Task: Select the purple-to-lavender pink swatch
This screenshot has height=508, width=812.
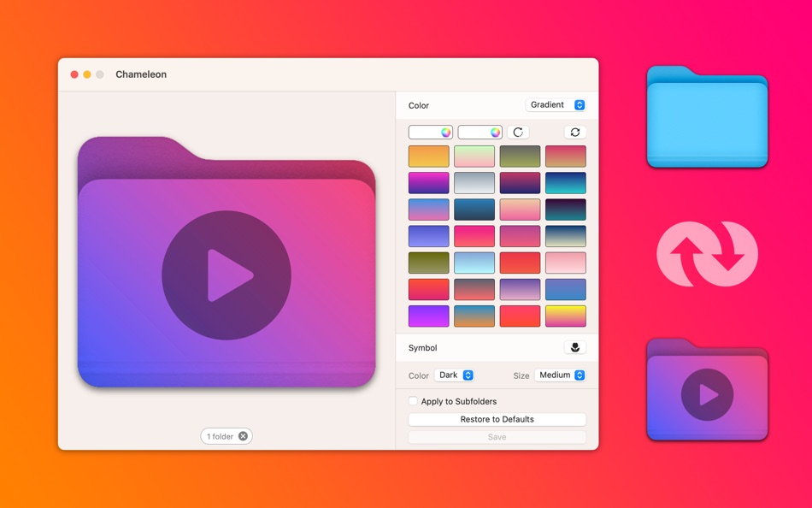Action: 520,289
